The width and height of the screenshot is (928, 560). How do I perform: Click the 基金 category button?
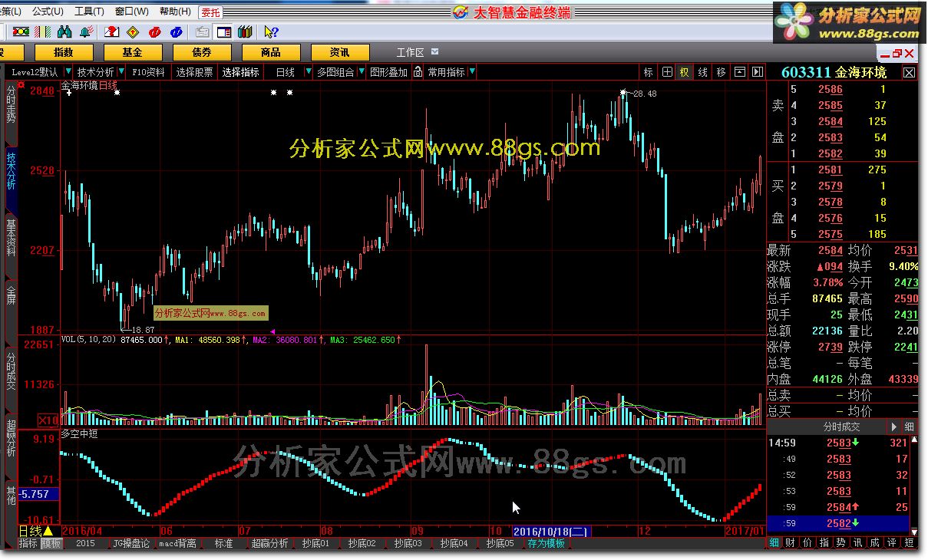[132, 52]
